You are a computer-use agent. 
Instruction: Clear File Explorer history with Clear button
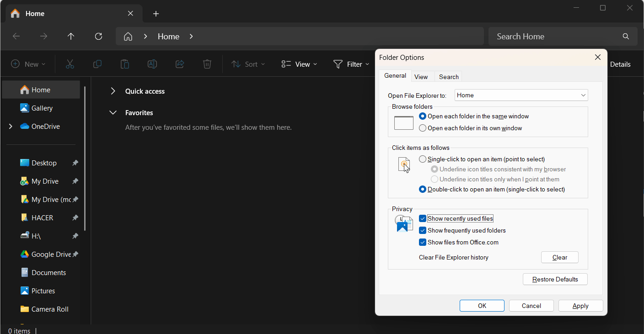(x=559, y=257)
